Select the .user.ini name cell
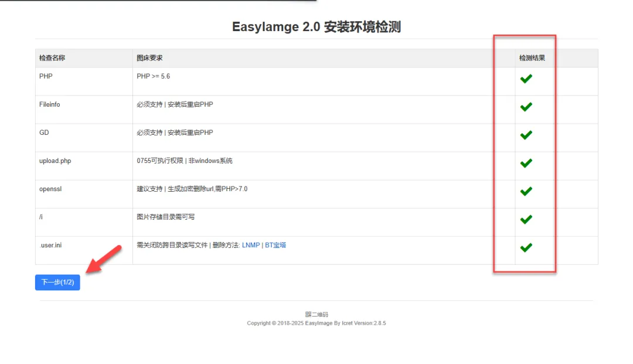Image resolution: width=633 pixels, height=364 pixels. tap(50, 245)
